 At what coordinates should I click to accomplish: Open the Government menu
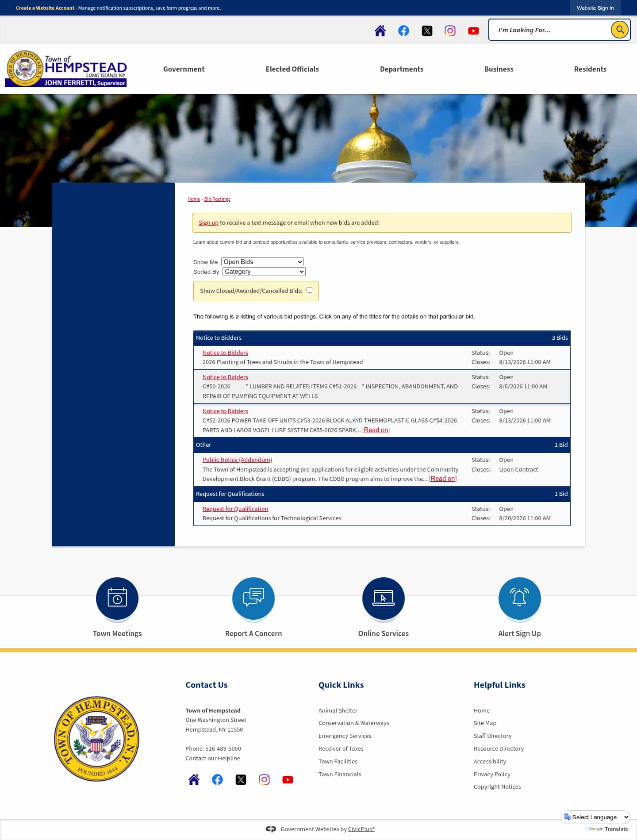pyautogui.click(x=184, y=69)
